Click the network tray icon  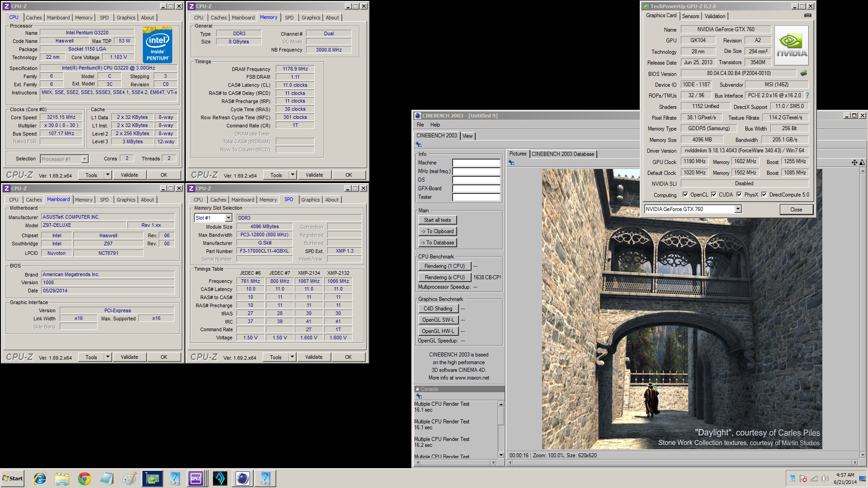coord(814,479)
